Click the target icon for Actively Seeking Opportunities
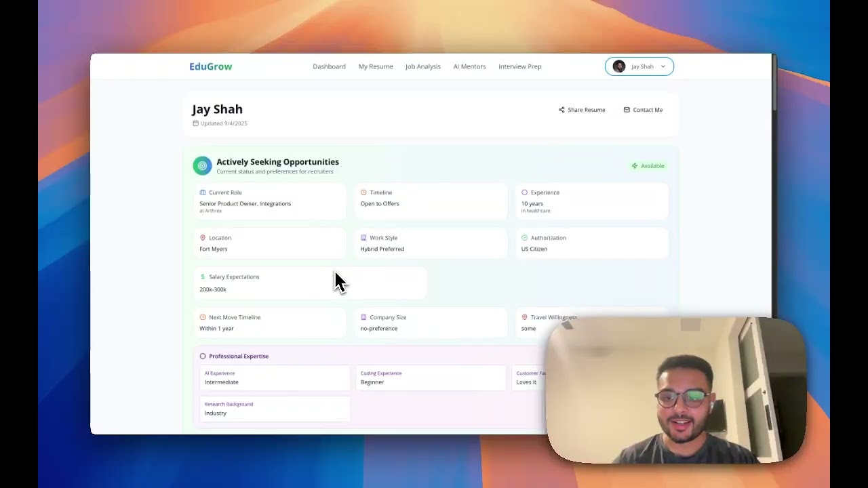868x488 pixels. (x=202, y=166)
